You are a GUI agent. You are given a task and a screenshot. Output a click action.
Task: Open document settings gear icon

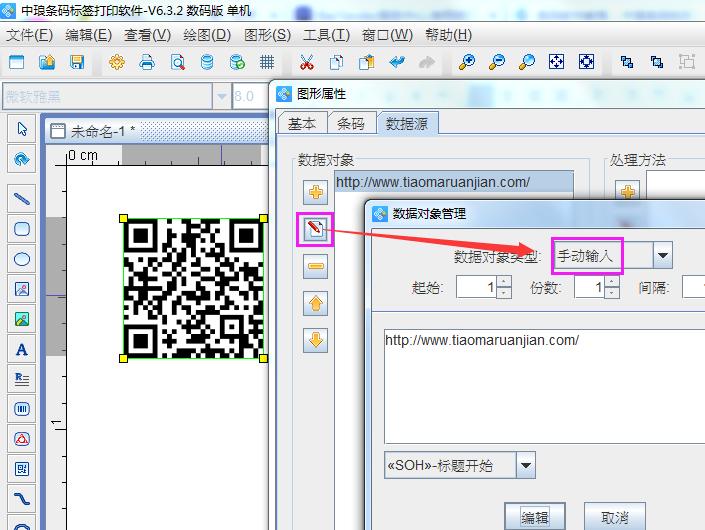pyautogui.click(x=117, y=62)
